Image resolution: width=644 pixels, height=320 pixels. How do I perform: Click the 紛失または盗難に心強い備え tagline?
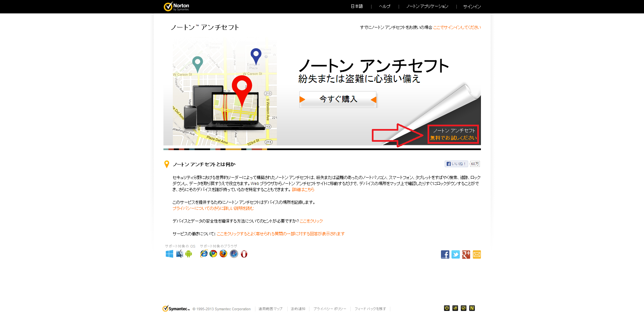(x=359, y=79)
